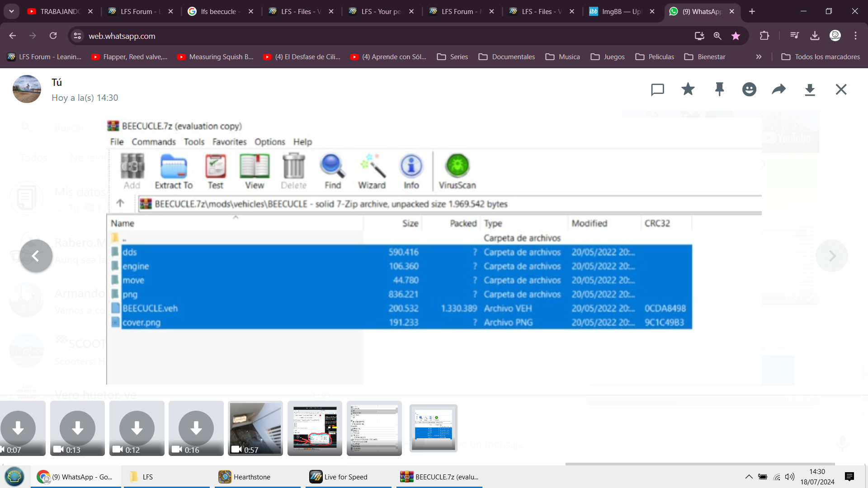Pin this image message
This screenshot has height=488, width=868.
point(719,89)
